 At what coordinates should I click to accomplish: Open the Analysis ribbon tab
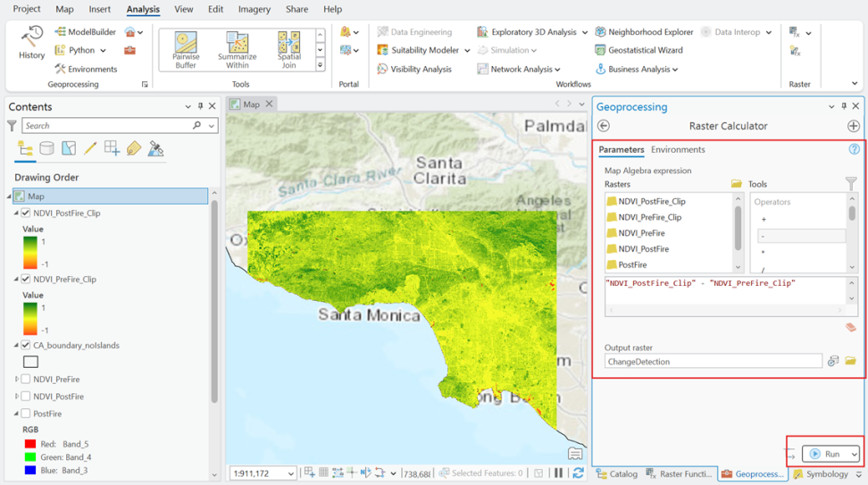pyautogui.click(x=143, y=10)
